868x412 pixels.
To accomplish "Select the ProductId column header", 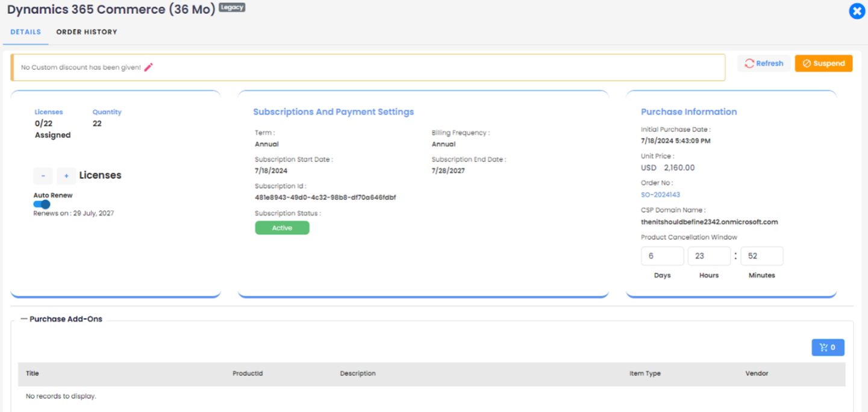I will click(248, 373).
